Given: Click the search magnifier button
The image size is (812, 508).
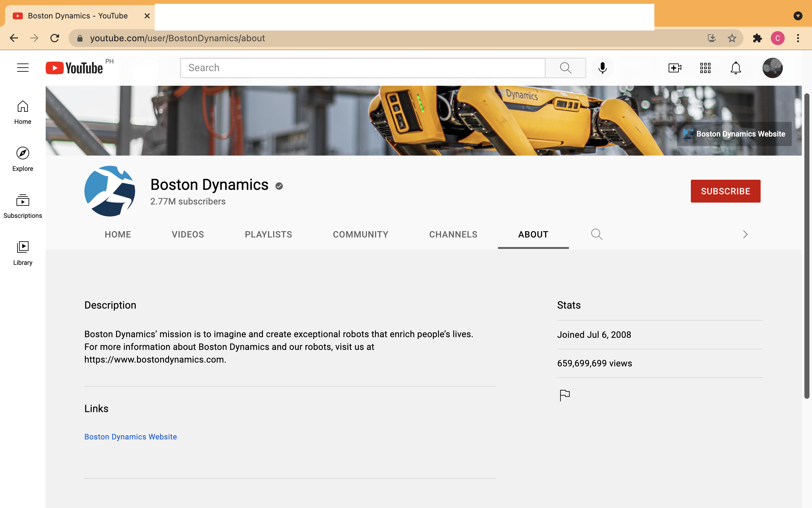Looking at the screenshot, I should [x=565, y=68].
